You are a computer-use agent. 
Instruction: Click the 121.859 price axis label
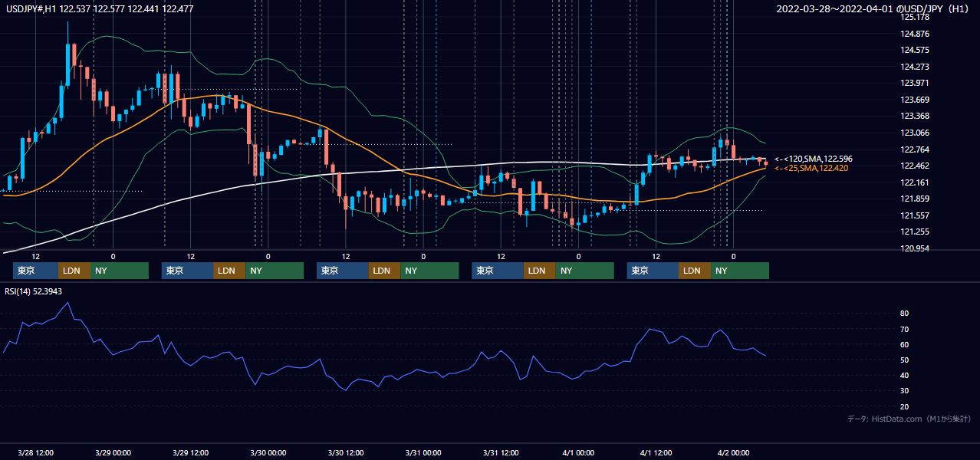click(914, 199)
